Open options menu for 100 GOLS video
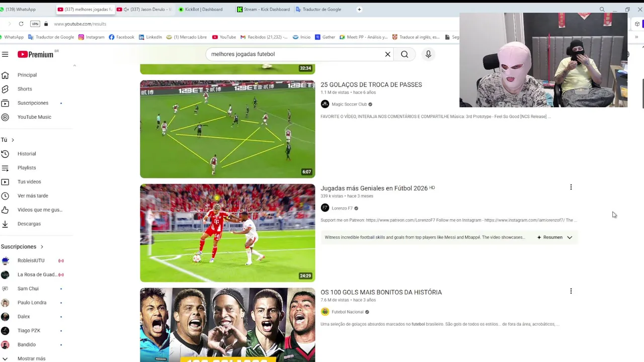Image resolution: width=644 pixels, height=362 pixels. pyautogui.click(x=571, y=291)
